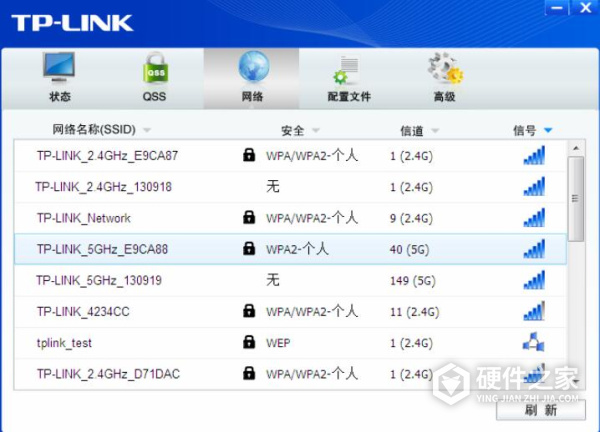
Task: Open the QSS lock icon
Action: (155, 68)
